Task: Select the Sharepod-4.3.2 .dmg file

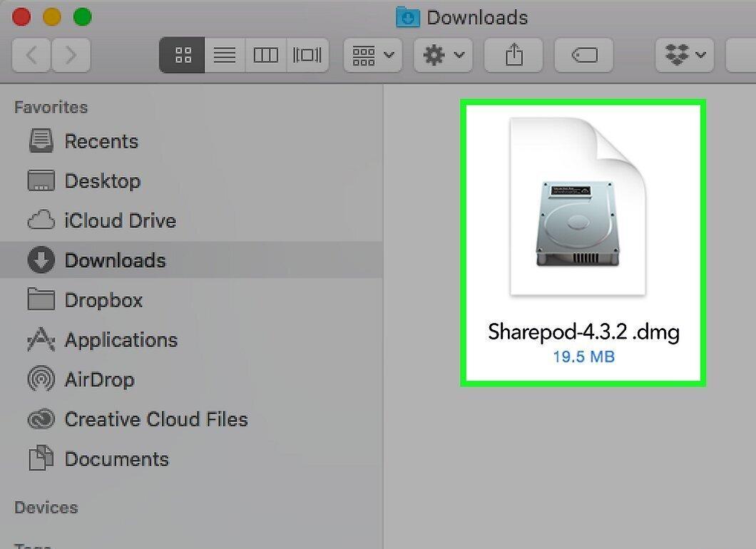Action: pyautogui.click(x=583, y=242)
